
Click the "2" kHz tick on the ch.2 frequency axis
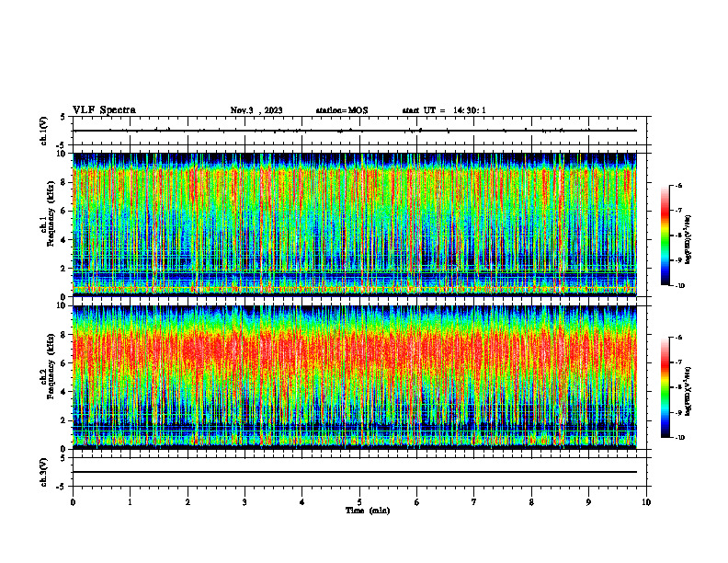pyautogui.click(x=64, y=420)
